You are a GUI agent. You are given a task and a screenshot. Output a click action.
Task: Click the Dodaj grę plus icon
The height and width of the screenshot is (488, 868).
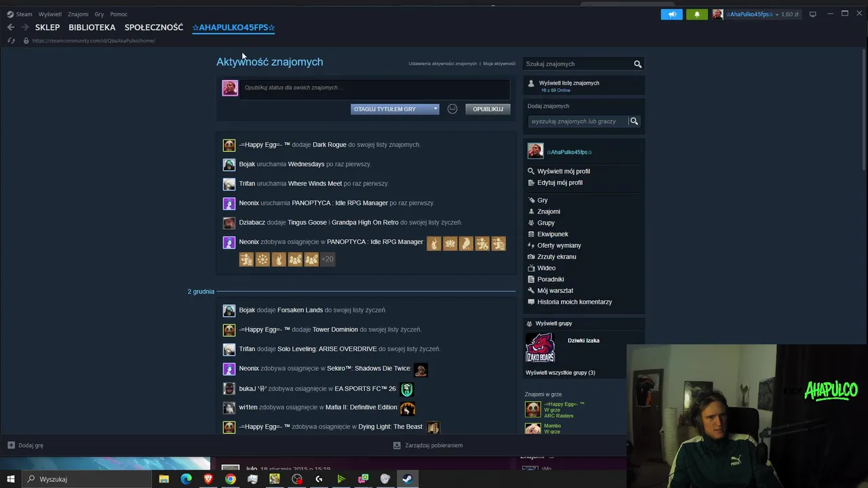coord(11,445)
